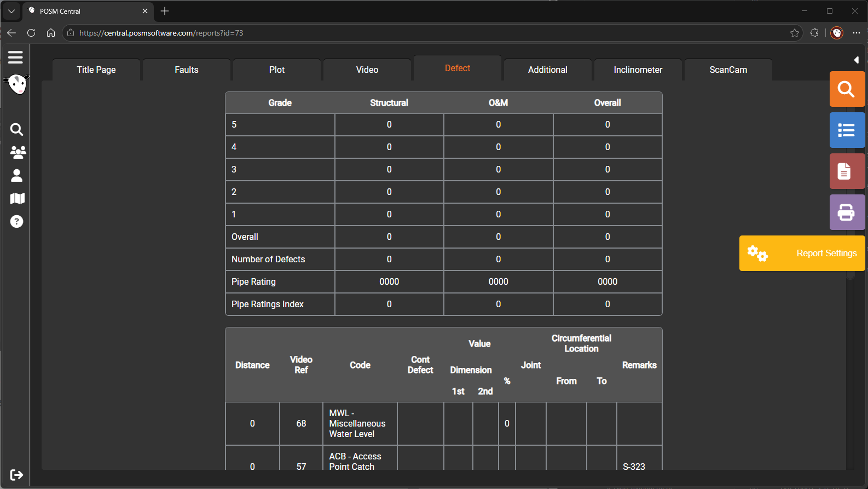The image size is (868, 489).
Task: Click the Pipe Ratings Index row label
Action: click(x=268, y=304)
